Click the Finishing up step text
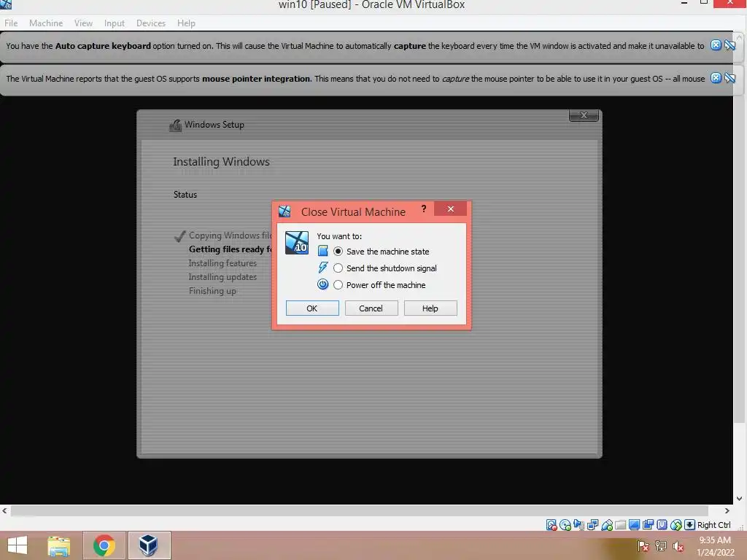747x560 pixels. tap(212, 290)
